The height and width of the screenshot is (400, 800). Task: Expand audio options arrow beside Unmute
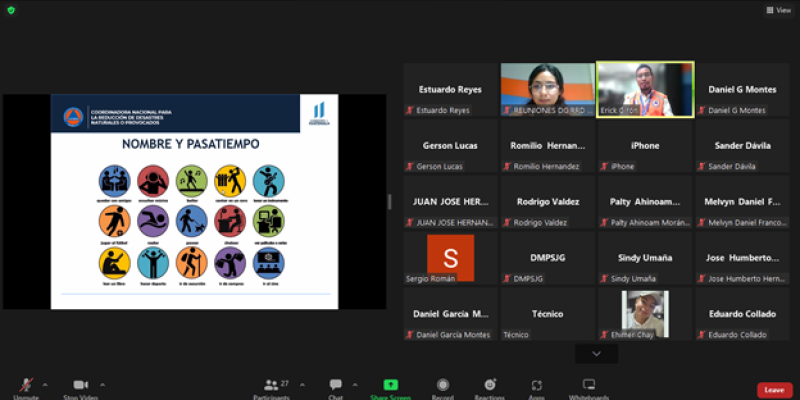click(x=47, y=383)
